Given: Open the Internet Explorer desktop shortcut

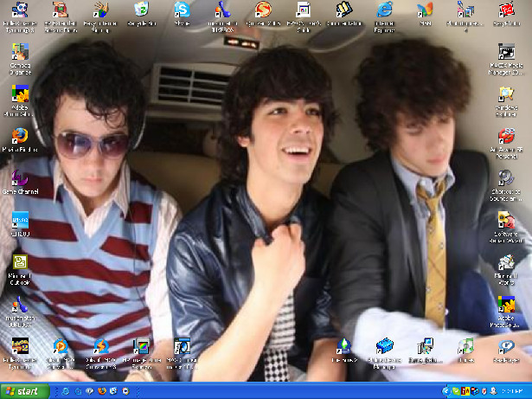Looking at the screenshot, I should pos(384,10).
